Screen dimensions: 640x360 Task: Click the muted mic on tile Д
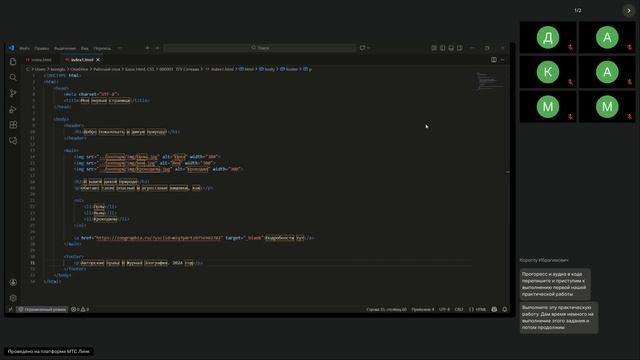[x=570, y=47]
